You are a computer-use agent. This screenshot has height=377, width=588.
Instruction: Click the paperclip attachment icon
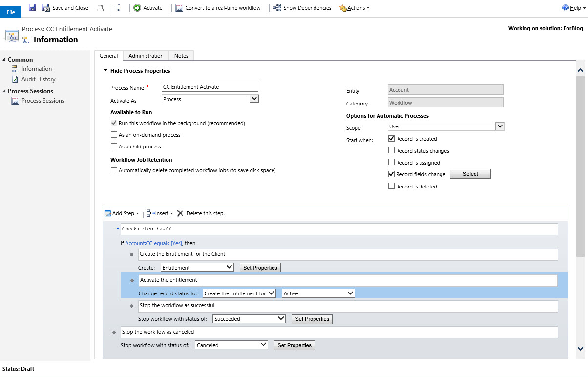118,8
